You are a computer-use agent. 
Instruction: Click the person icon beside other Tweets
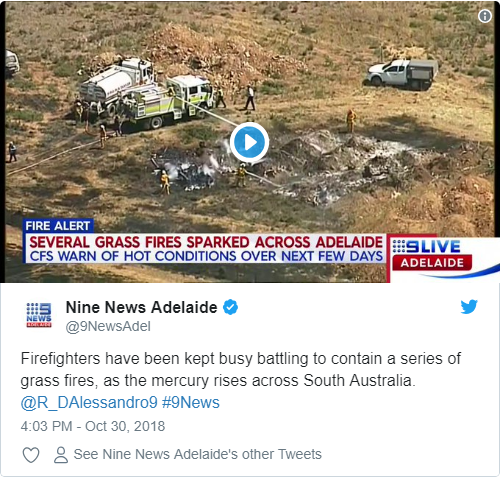pyautogui.click(x=61, y=455)
